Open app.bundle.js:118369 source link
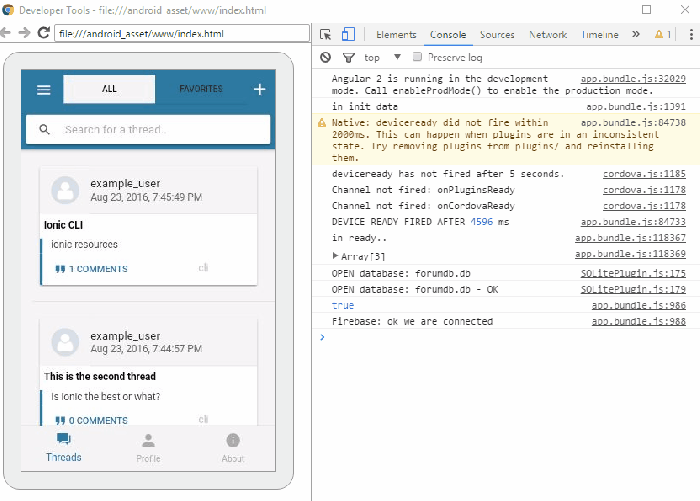The height and width of the screenshot is (501, 700). point(630,254)
